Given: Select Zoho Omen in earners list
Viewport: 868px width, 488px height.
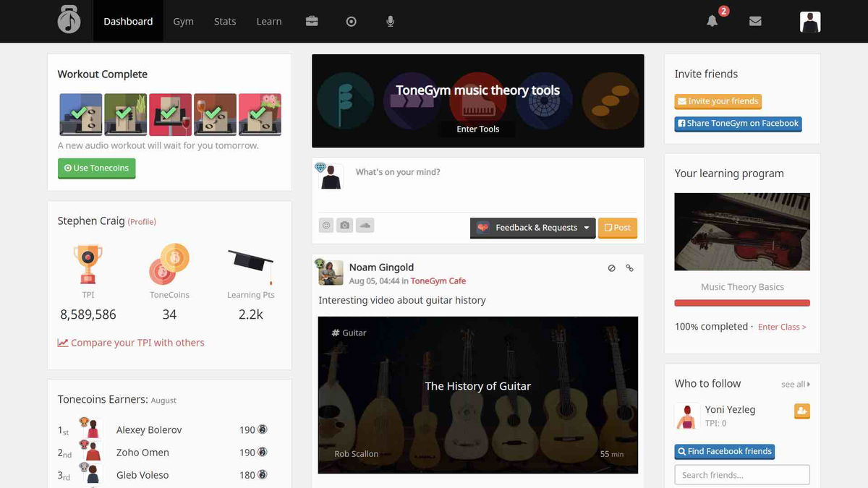Looking at the screenshot, I should [142, 452].
